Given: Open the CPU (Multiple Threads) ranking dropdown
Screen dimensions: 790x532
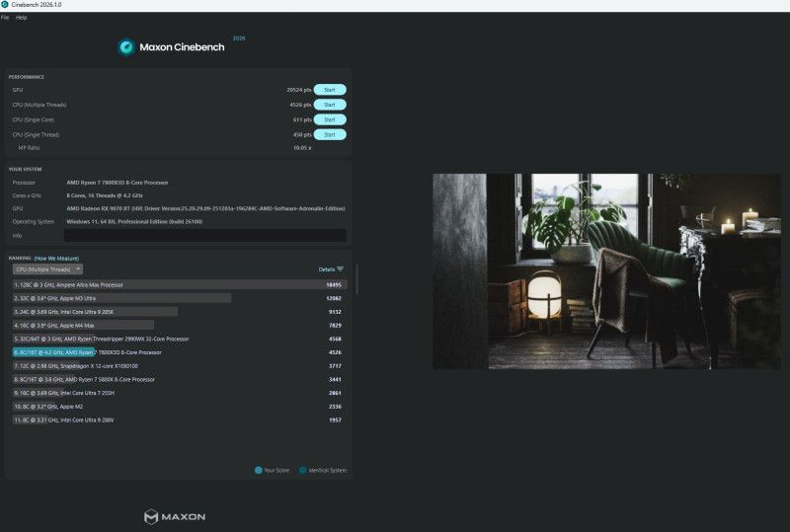Looking at the screenshot, I should point(47,269).
